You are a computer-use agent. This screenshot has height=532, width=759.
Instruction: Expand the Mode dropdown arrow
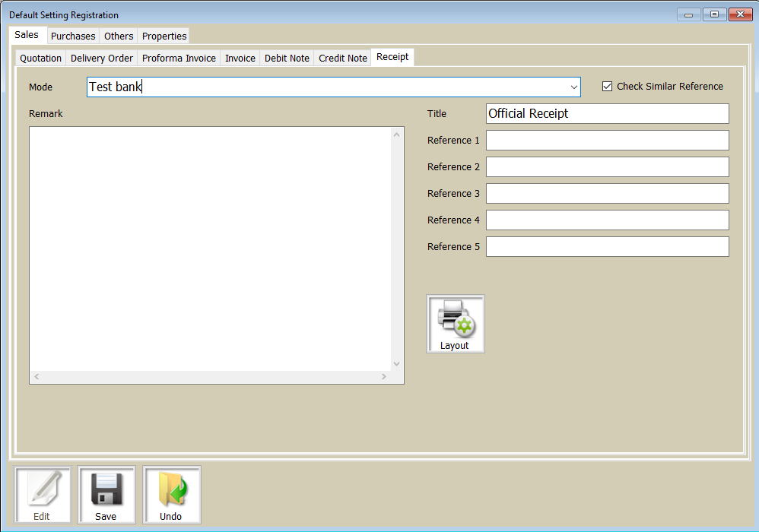click(x=573, y=87)
